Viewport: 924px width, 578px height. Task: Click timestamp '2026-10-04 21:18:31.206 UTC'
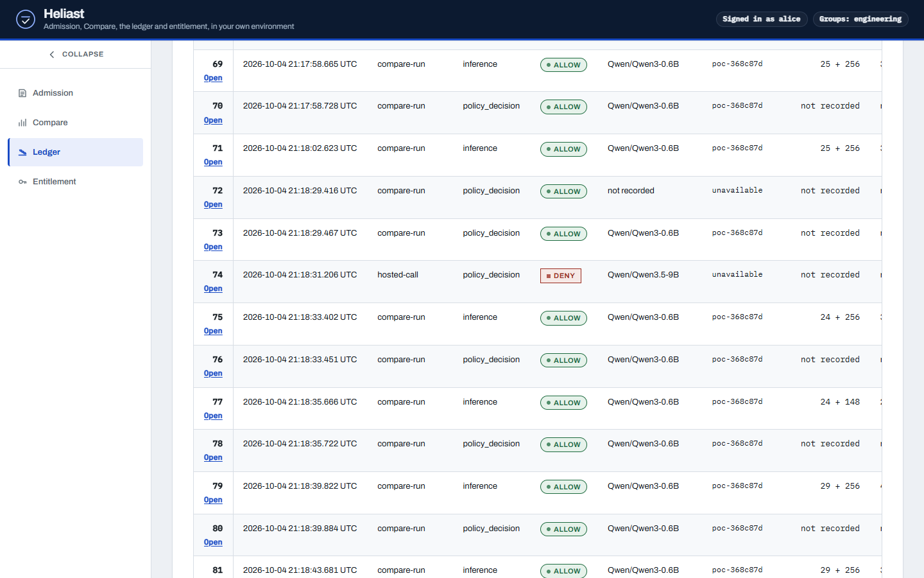300,275
